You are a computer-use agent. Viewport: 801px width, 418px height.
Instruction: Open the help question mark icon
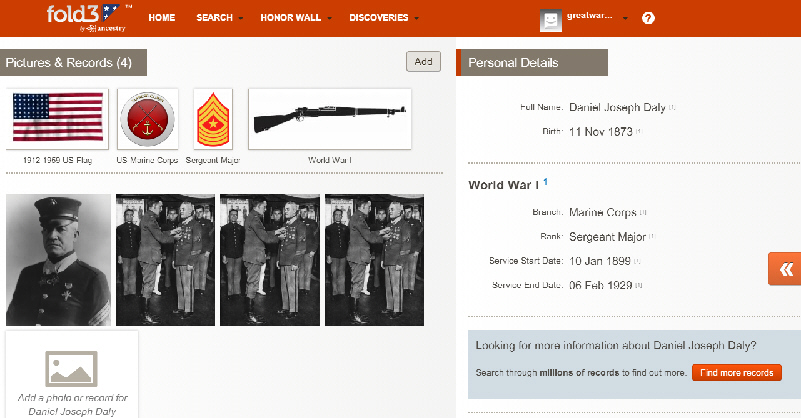click(x=648, y=19)
